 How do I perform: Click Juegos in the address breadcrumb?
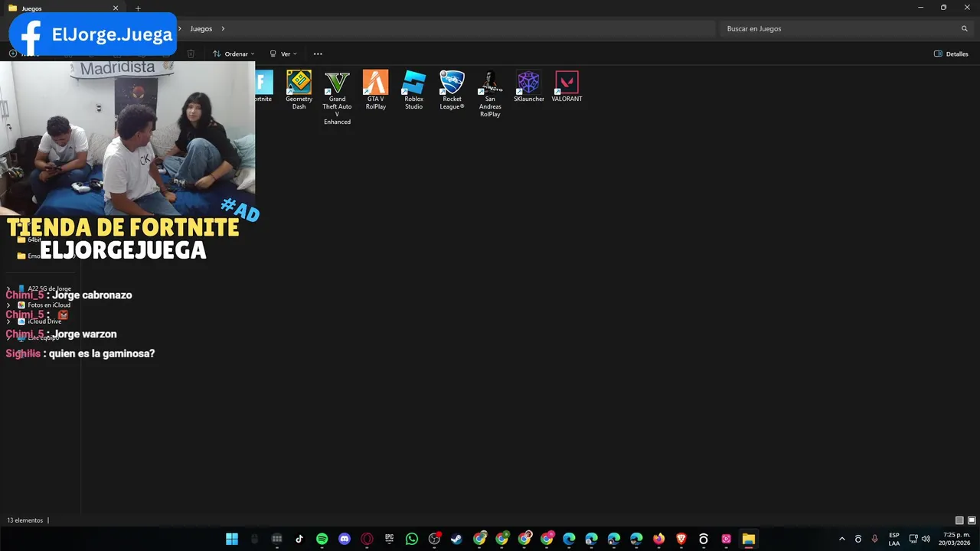[201, 28]
